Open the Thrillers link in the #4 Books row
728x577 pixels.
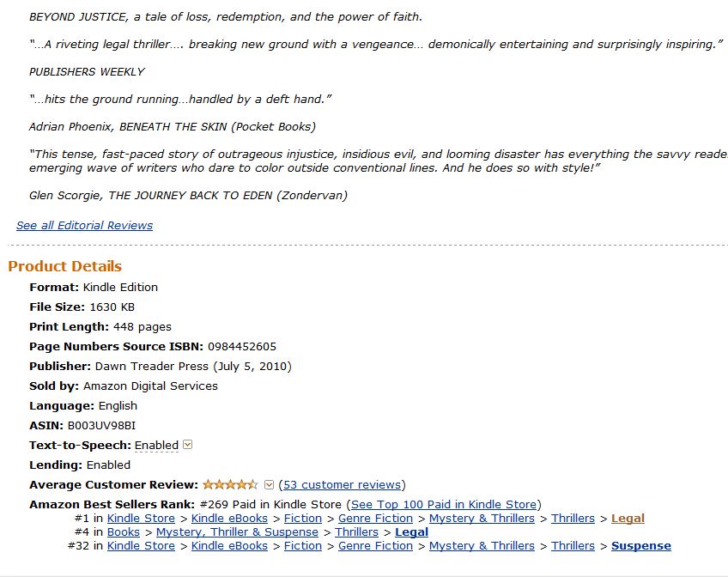(356, 532)
